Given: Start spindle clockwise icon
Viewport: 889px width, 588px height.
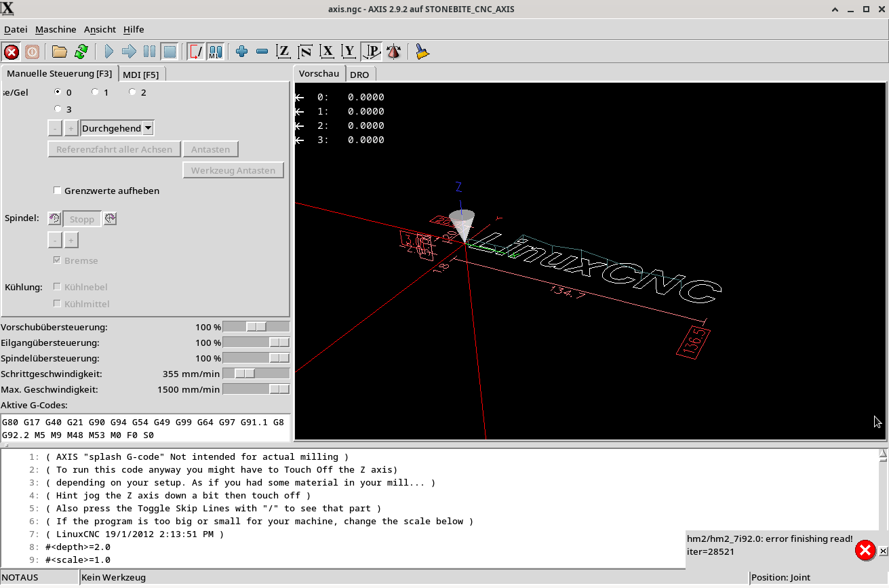Looking at the screenshot, I should [110, 218].
